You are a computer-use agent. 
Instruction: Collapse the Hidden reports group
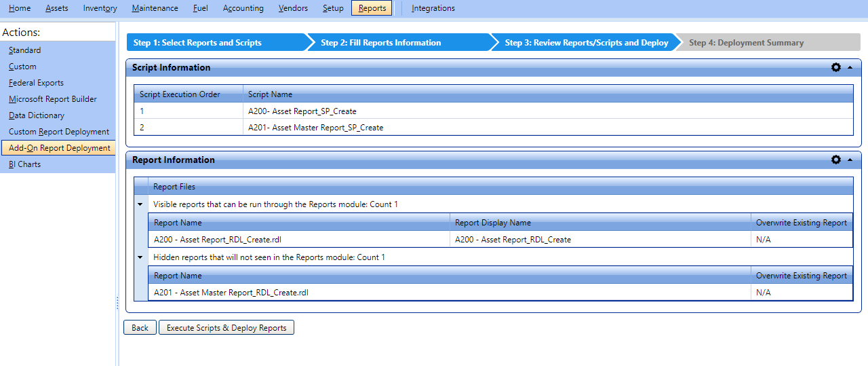140,257
